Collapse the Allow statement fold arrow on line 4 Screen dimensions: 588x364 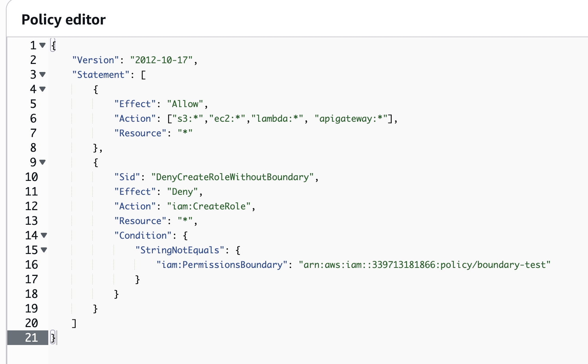click(42, 89)
